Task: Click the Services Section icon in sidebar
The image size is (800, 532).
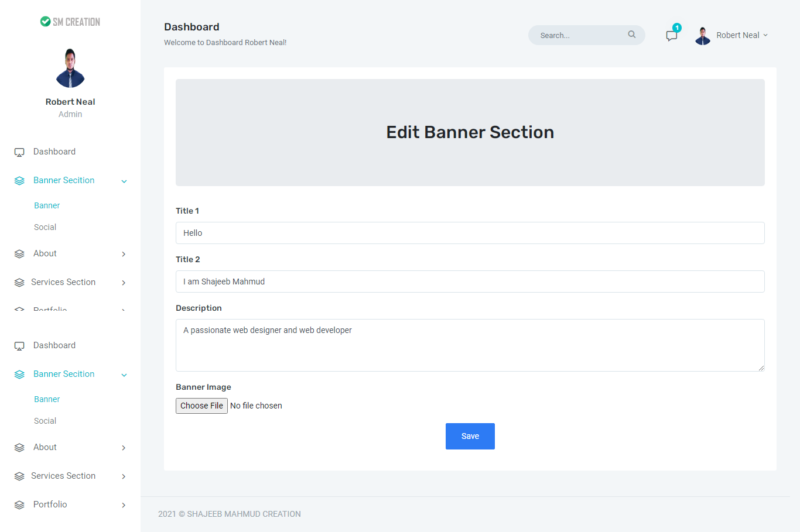Action: (x=19, y=282)
